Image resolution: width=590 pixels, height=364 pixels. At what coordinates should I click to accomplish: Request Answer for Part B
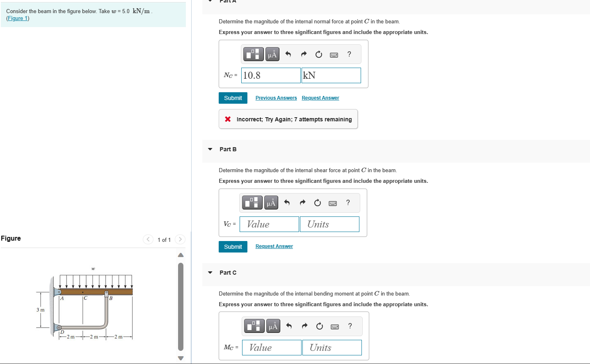(x=274, y=246)
